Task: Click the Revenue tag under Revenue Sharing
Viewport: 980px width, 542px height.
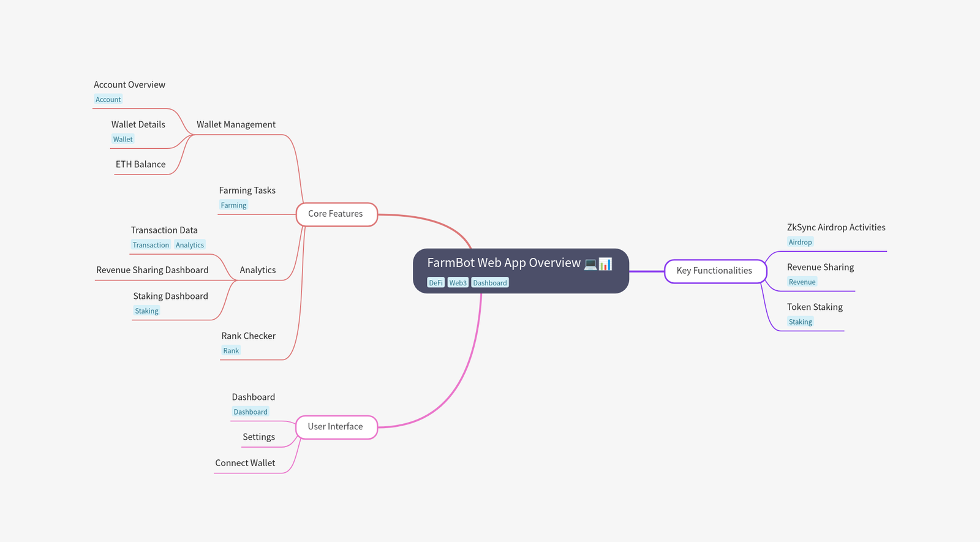Action: [x=802, y=282]
